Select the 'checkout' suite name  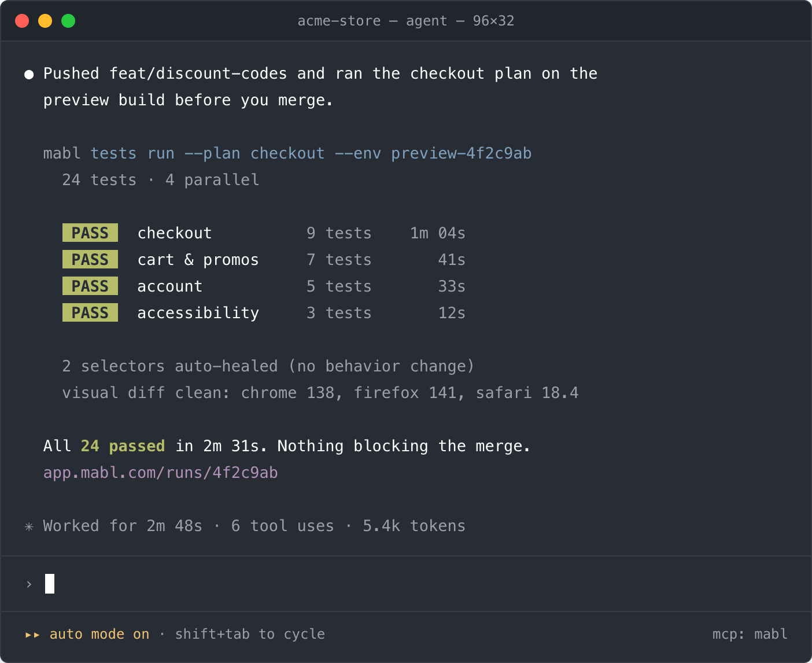pos(175,233)
